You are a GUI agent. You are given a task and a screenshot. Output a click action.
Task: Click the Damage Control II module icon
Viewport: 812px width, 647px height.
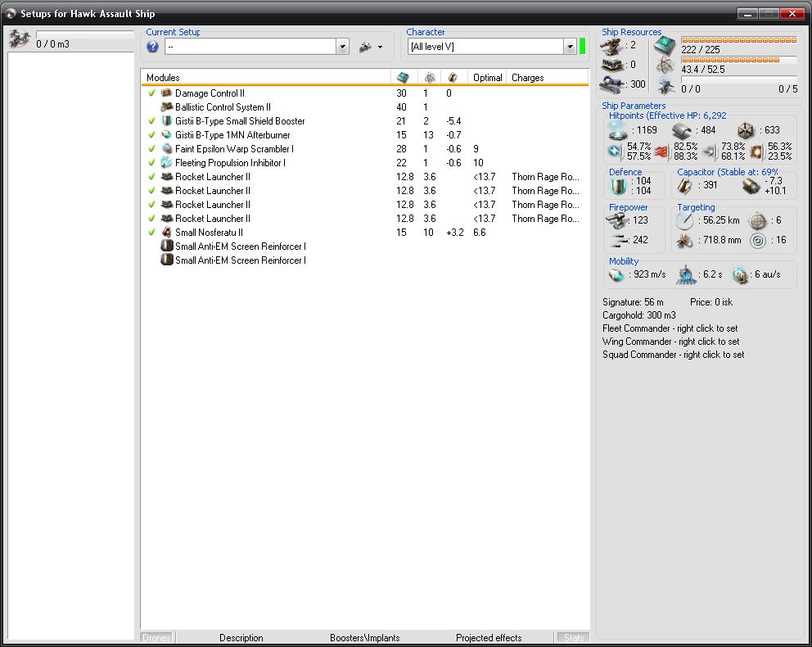click(x=166, y=93)
